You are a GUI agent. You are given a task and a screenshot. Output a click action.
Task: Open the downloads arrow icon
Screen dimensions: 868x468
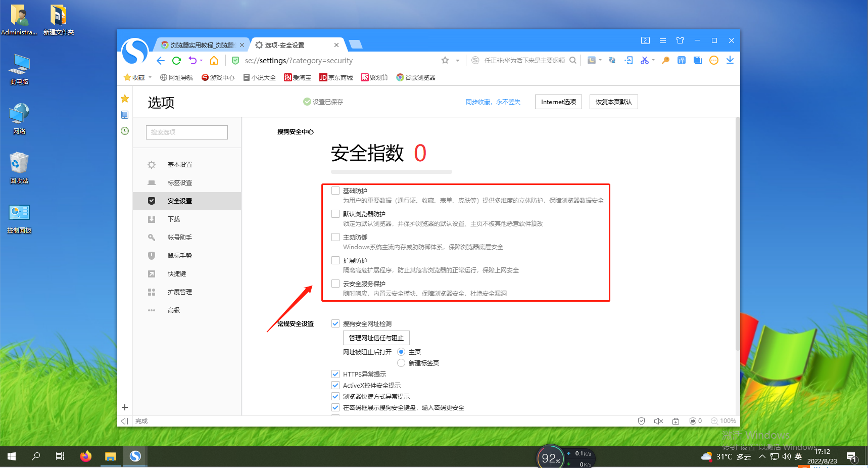(x=730, y=60)
